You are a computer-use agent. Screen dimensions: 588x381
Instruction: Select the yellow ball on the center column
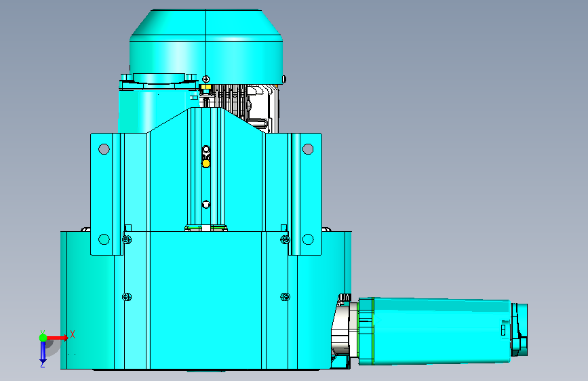coord(206,163)
